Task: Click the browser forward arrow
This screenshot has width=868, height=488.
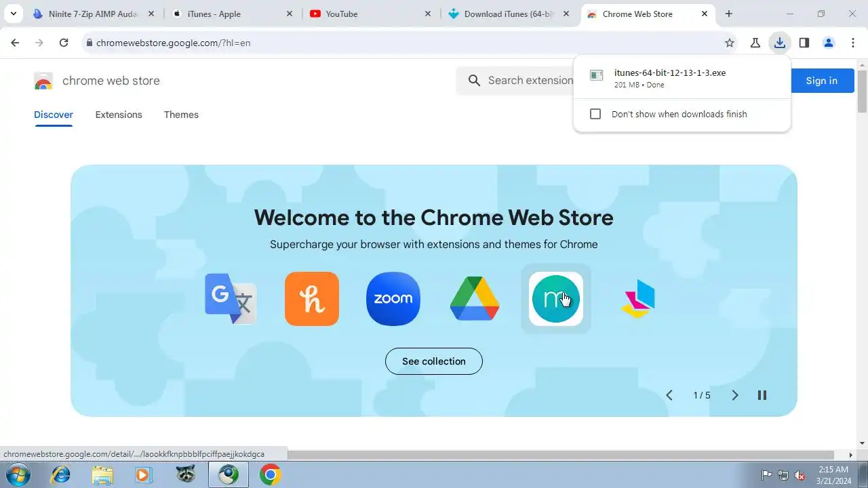Action: point(39,43)
